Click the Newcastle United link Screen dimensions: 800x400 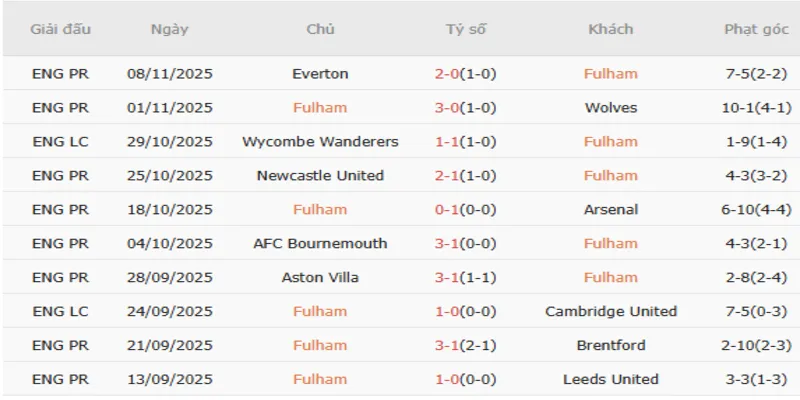click(x=320, y=176)
